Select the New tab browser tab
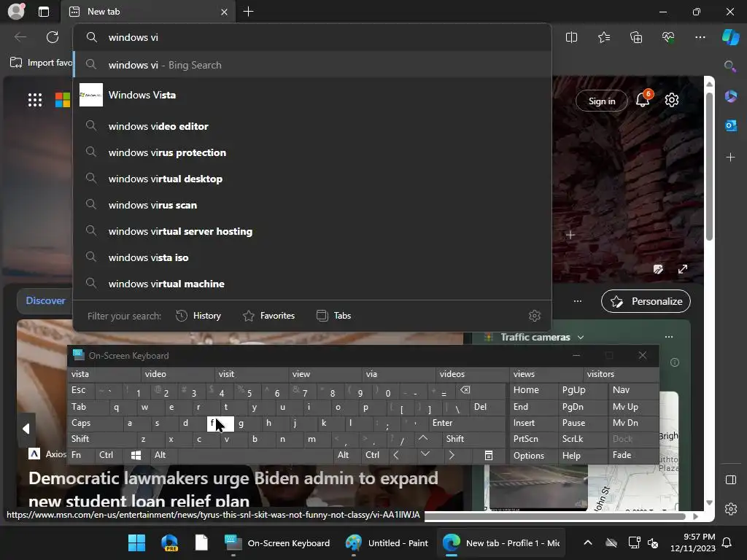The height and width of the screenshot is (560, 747). click(x=147, y=12)
